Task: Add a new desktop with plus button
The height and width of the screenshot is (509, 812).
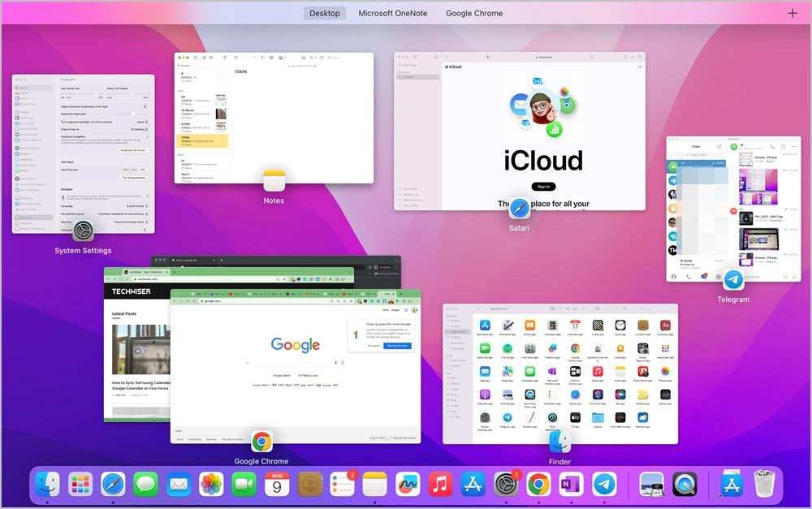Action: coord(793,14)
